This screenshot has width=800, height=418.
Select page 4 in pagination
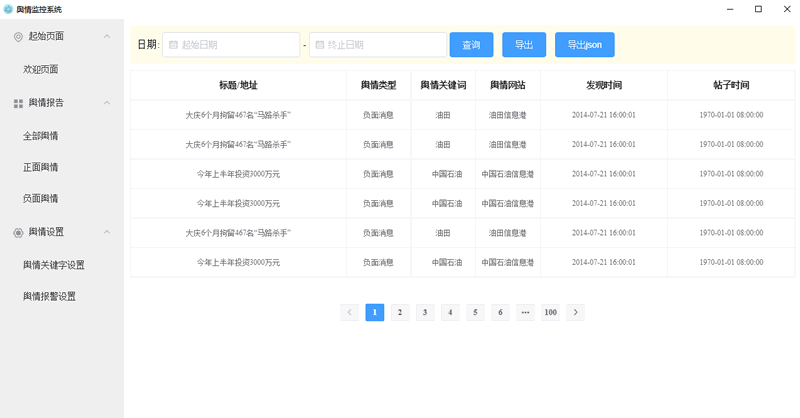pos(450,312)
